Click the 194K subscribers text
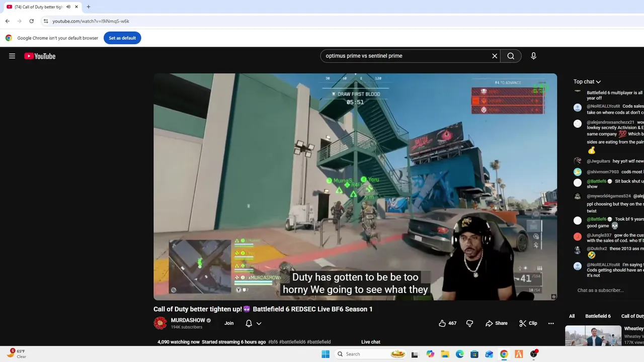 pos(187,327)
